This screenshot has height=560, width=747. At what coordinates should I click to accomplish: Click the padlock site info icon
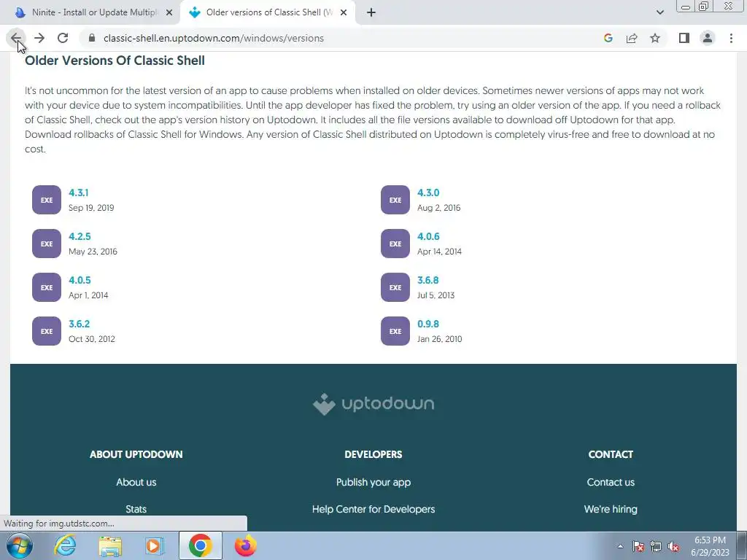click(92, 38)
